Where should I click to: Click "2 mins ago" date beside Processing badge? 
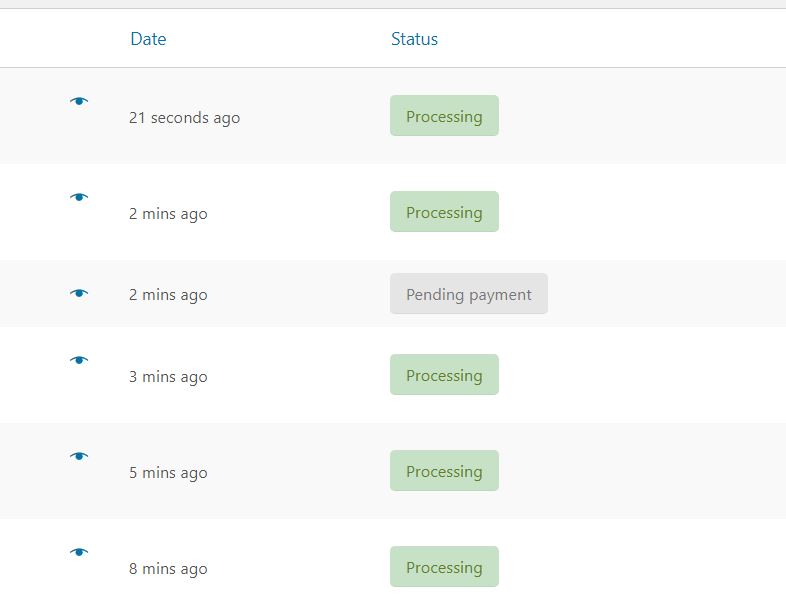coord(168,214)
